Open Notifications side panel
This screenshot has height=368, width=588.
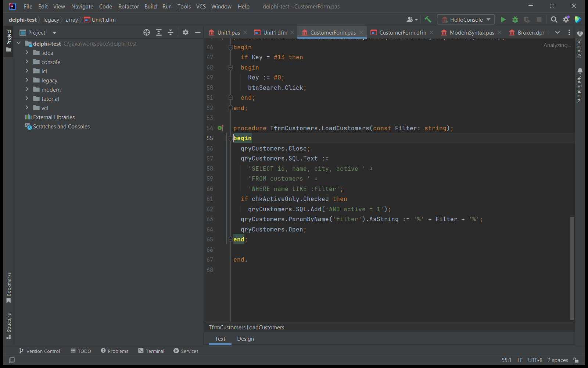point(580,85)
